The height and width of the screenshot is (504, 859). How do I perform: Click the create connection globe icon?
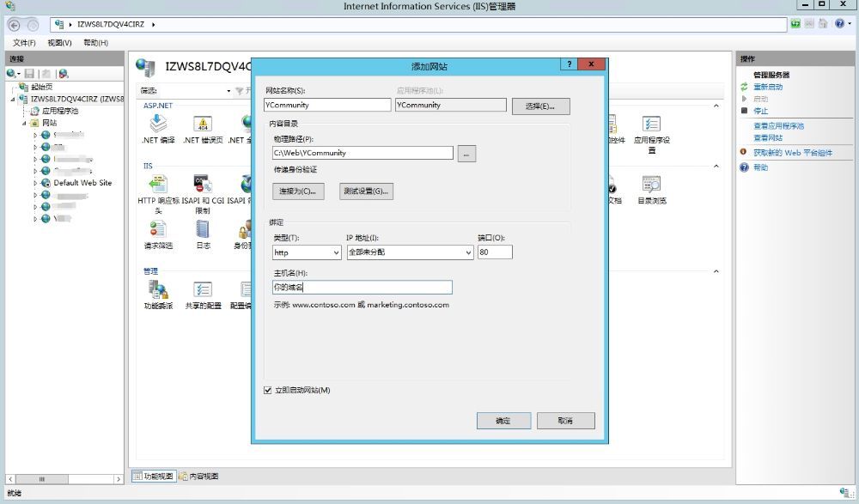[11, 73]
